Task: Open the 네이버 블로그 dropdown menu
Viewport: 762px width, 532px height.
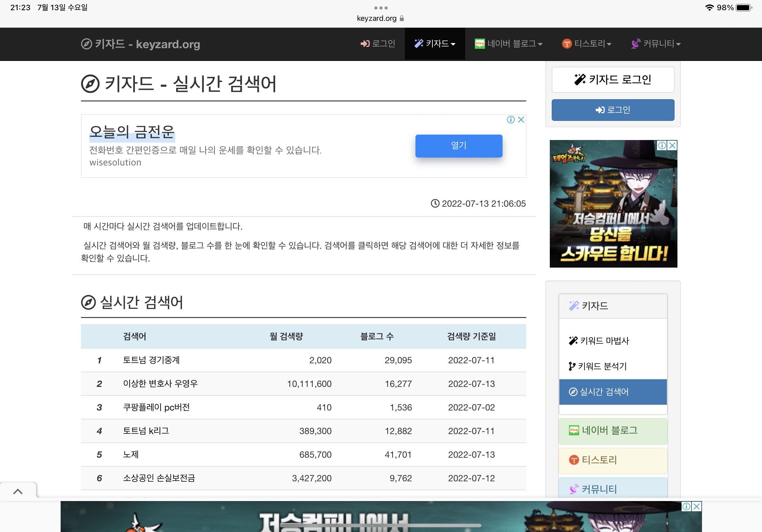Action: 508,44
